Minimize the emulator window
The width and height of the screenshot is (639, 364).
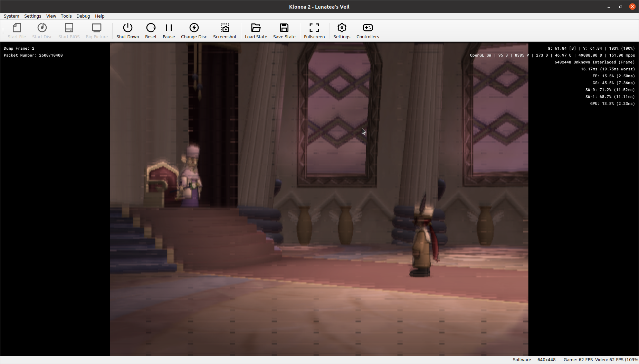point(609,7)
